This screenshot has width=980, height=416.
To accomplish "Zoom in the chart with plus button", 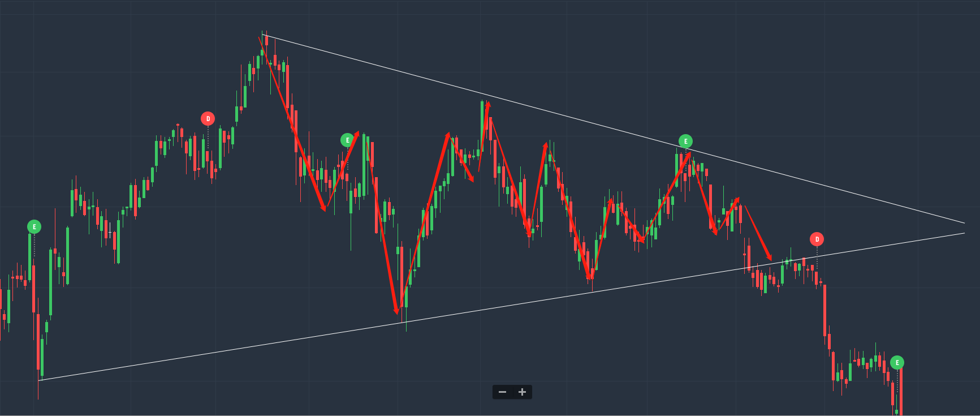I will (522, 392).
